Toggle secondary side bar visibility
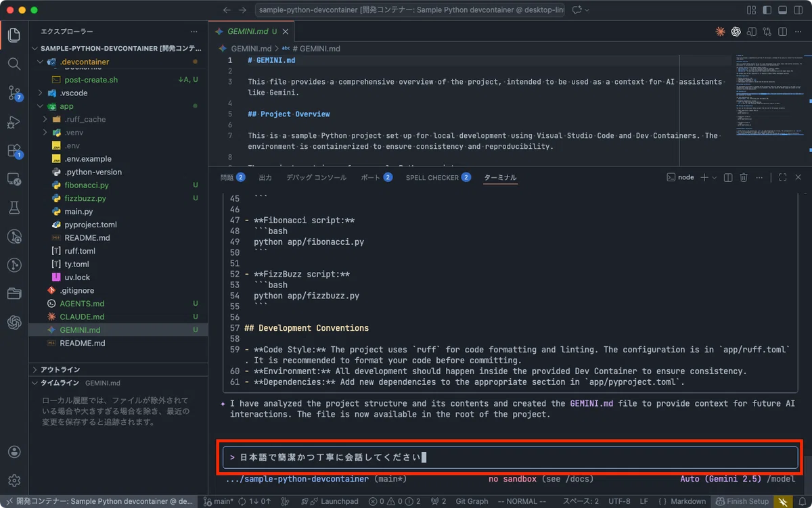Image resolution: width=812 pixels, height=508 pixels. point(798,10)
